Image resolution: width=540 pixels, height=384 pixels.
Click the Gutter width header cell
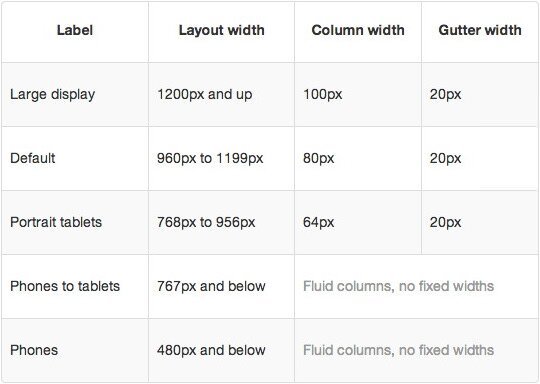tap(480, 30)
